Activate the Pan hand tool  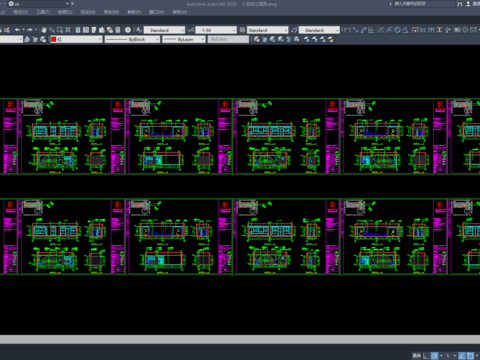point(44,30)
